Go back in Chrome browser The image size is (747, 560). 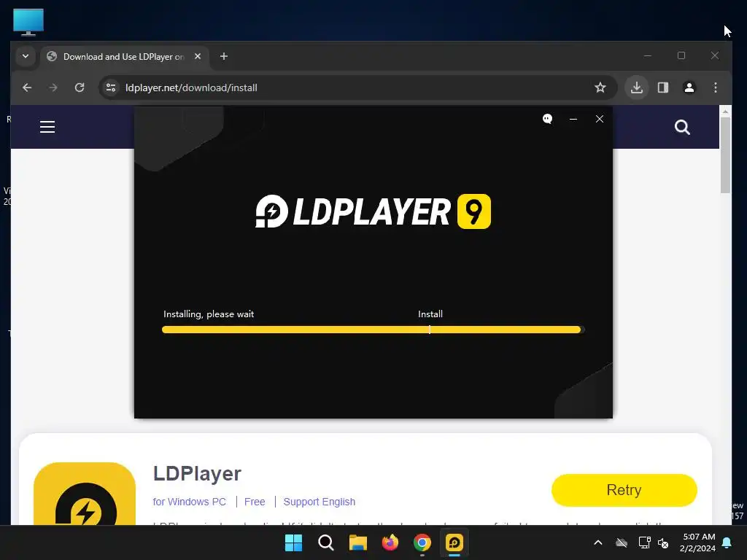(27, 87)
